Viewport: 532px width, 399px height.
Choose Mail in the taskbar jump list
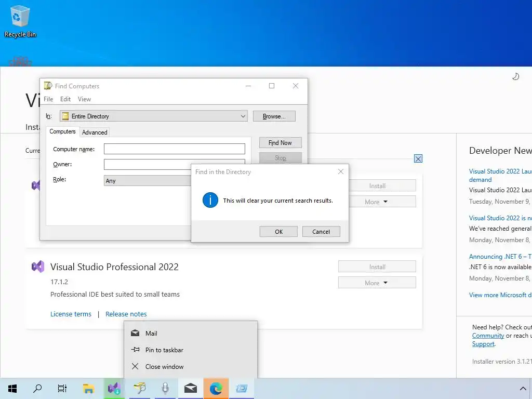click(190, 333)
